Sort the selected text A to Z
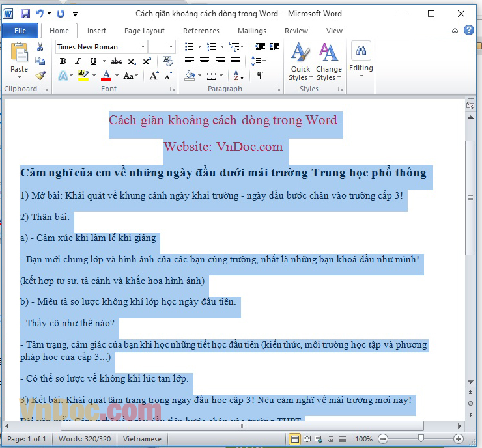482x448 pixels. coord(239,76)
